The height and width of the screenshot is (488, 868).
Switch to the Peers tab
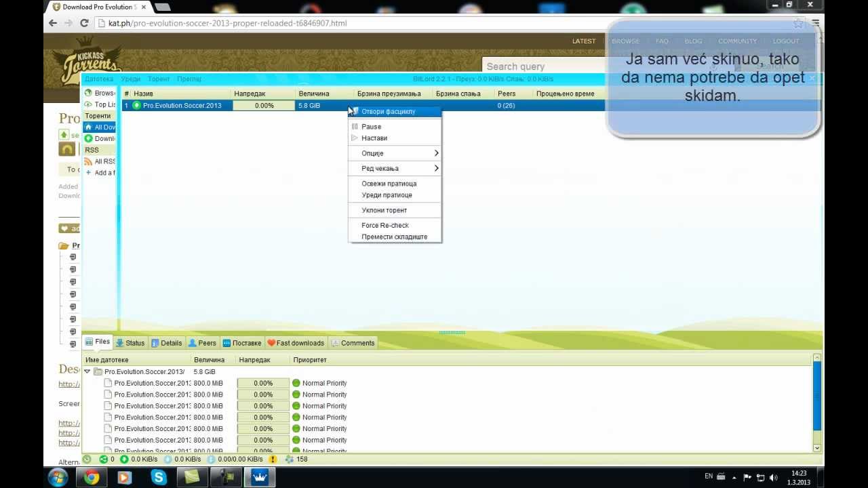click(x=202, y=343)
